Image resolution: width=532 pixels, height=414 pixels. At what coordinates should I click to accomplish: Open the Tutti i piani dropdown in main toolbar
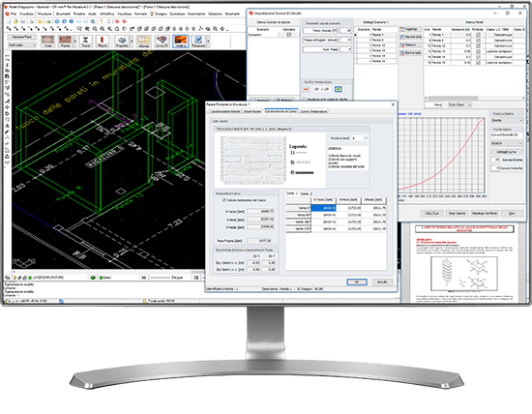pyautogui.click(x=21, y=44)
